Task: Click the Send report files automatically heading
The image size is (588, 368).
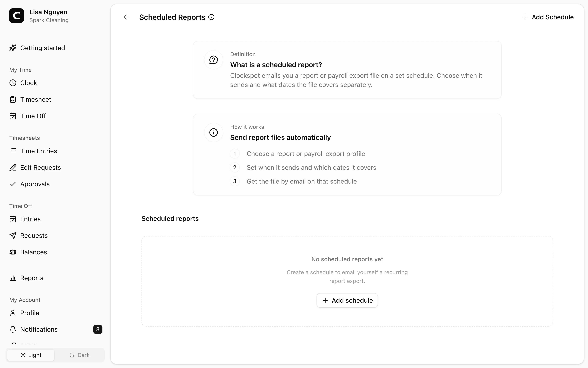Action: coord(280,138)
